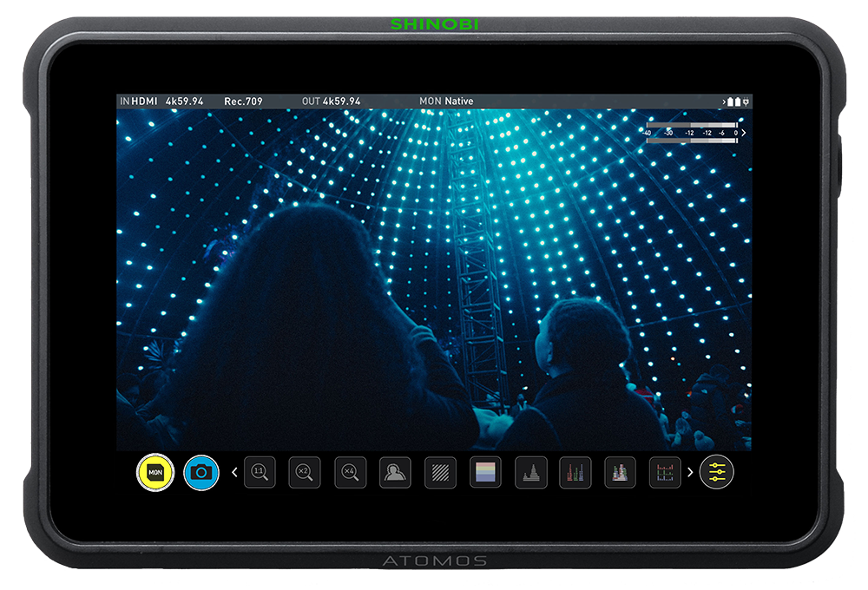
Task: Select the x4 zoom magnifier tool
Action: (350, 472)
